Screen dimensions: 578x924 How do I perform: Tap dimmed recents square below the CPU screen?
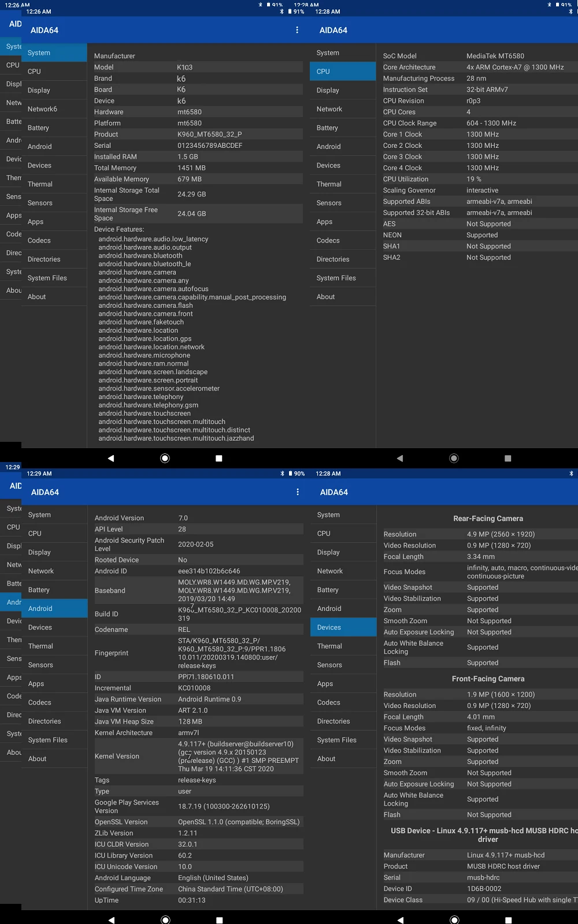click(507, 458)
